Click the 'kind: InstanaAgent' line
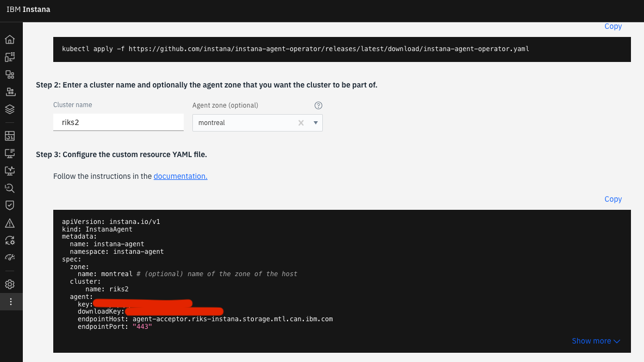The height and width of the screenshot is (362, 644). click(x=97, y=229)
